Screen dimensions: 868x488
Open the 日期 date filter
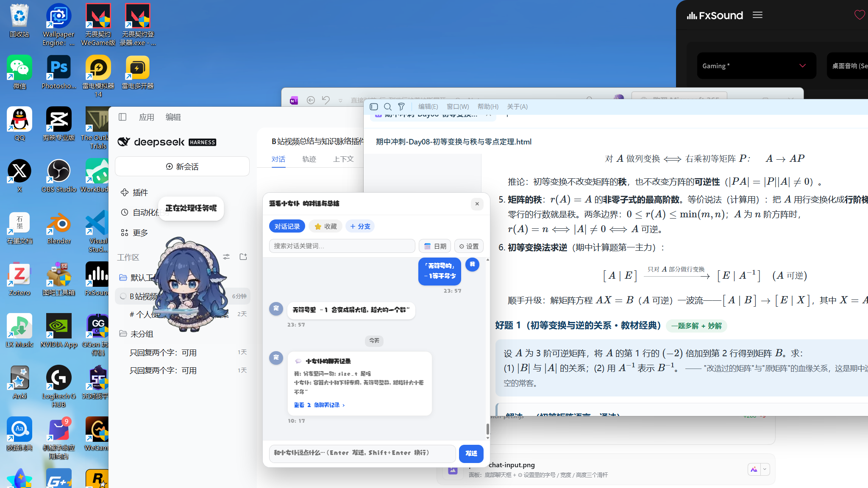(x=435, y=246)
